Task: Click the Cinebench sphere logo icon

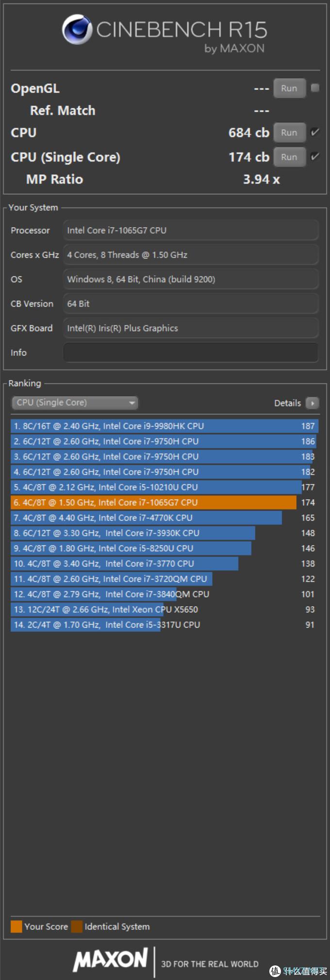Action: (77, 30)
